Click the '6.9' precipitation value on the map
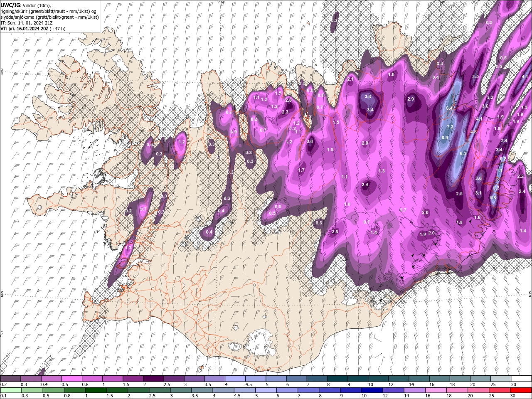 coord(445,138)
